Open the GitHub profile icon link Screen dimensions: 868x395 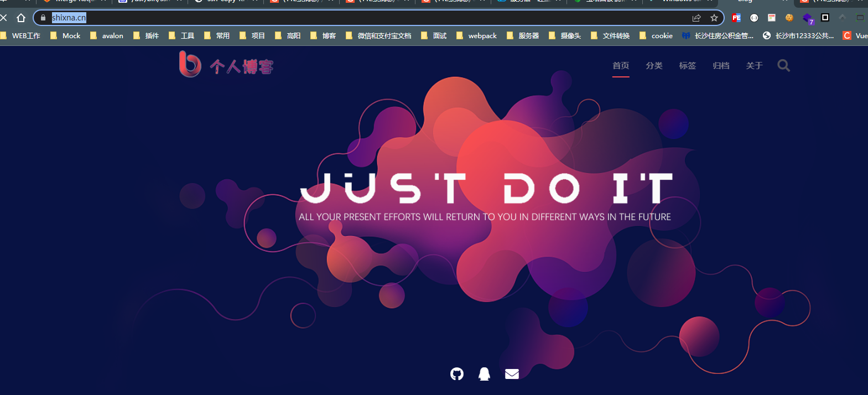[456, 374]
